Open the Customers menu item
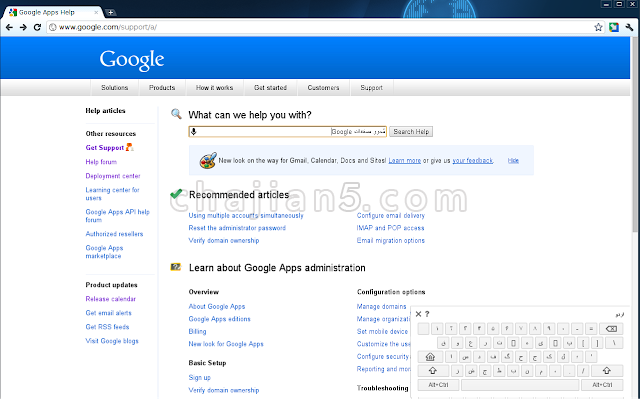Viewport: 640px width, 400px height. pos(323,88)
